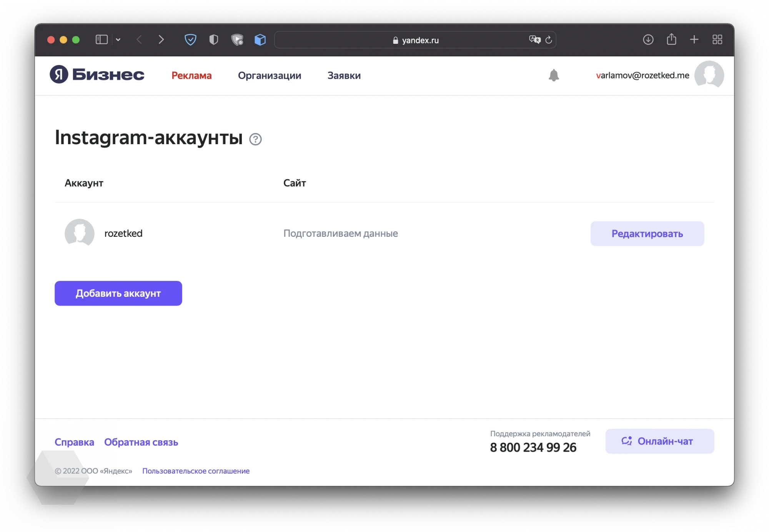Close the Safari window with red button

point(51,40)
